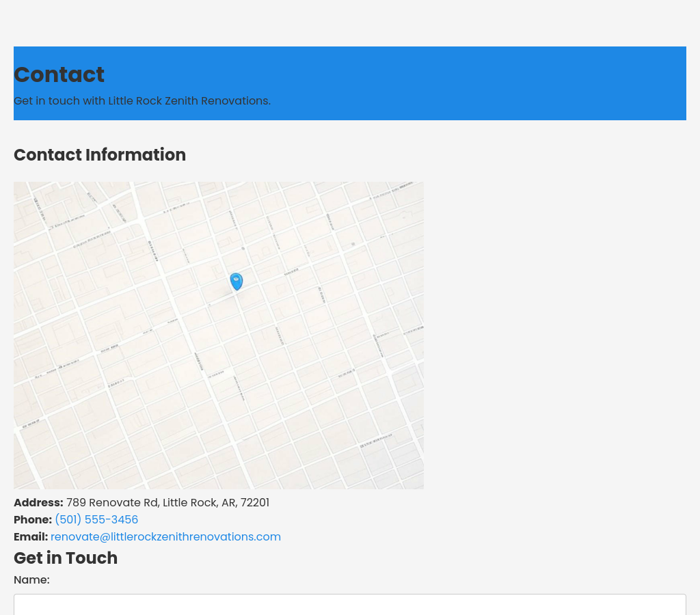This screenshot has height=615, width=700.
Task: Click the "Name:" field label
Action: 31,579
